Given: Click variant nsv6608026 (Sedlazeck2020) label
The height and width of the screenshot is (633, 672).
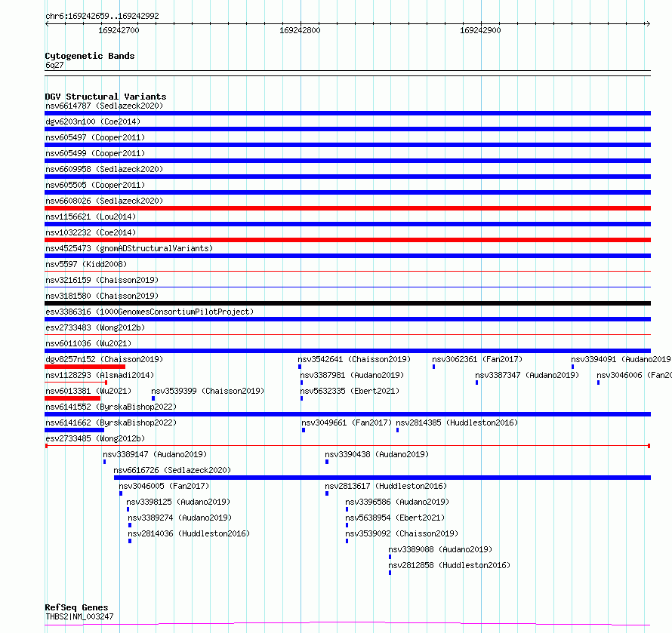Looking at the screenshot, I should click(104, 201).
